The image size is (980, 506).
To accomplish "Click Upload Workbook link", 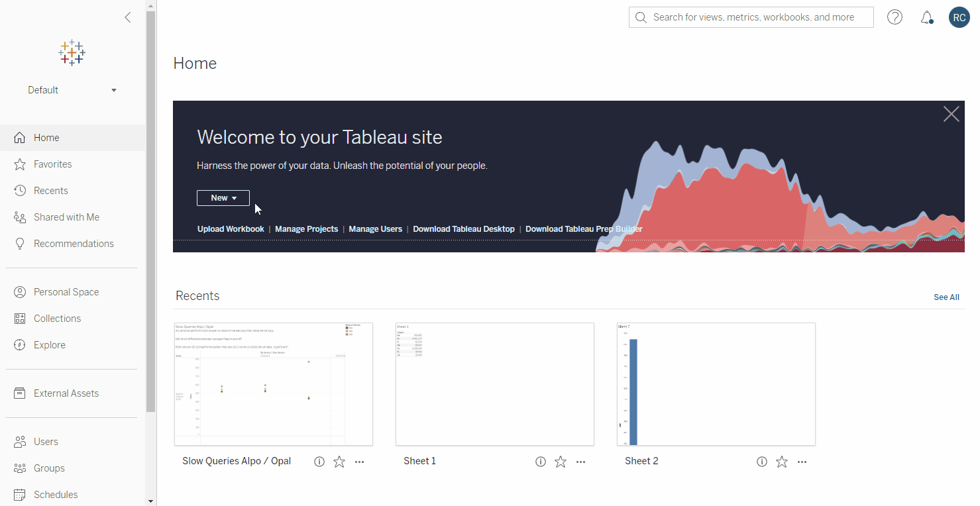I will click(x=231, y=229).
